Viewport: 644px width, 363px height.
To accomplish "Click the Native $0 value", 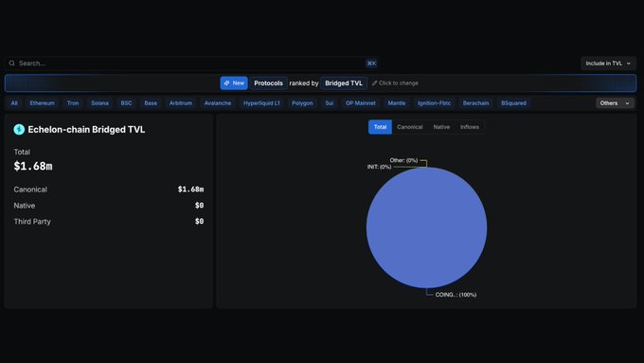I will click(199, 205).
